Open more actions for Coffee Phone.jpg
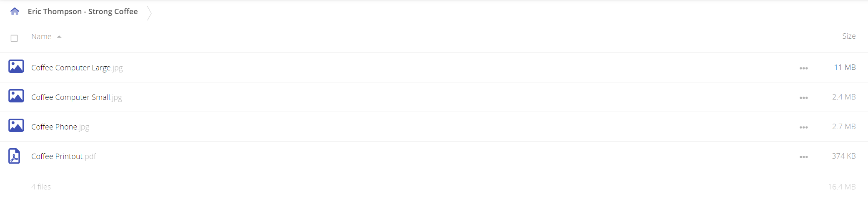 click(x=803, y=127)
